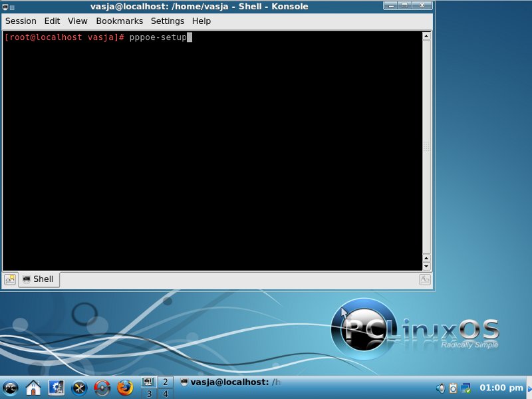Click the clipboard tray icon
532x399 pixels.
453,388
